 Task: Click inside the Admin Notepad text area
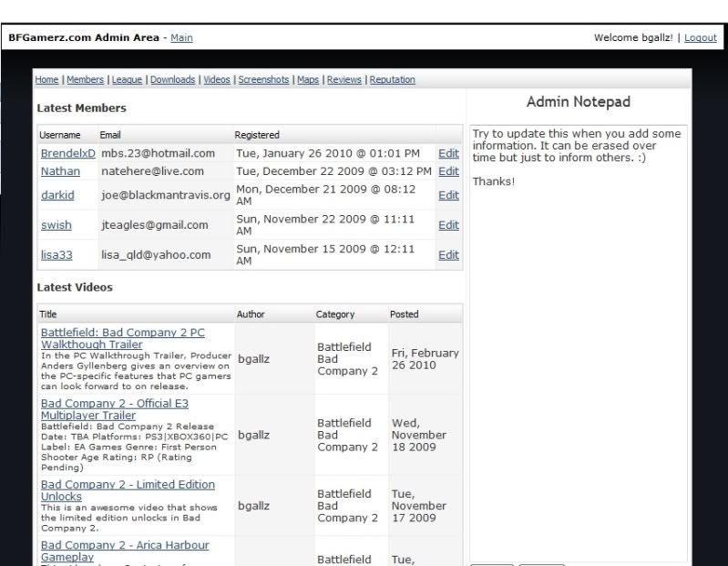pos(578,365)
